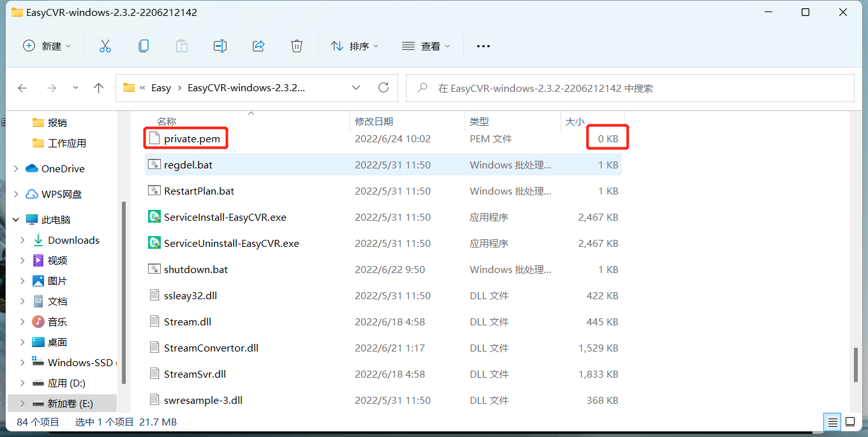The height and width of the screenshot is (437, 868).
Task: Open the 查看 (View) dropdown
Action: point(426,46)
